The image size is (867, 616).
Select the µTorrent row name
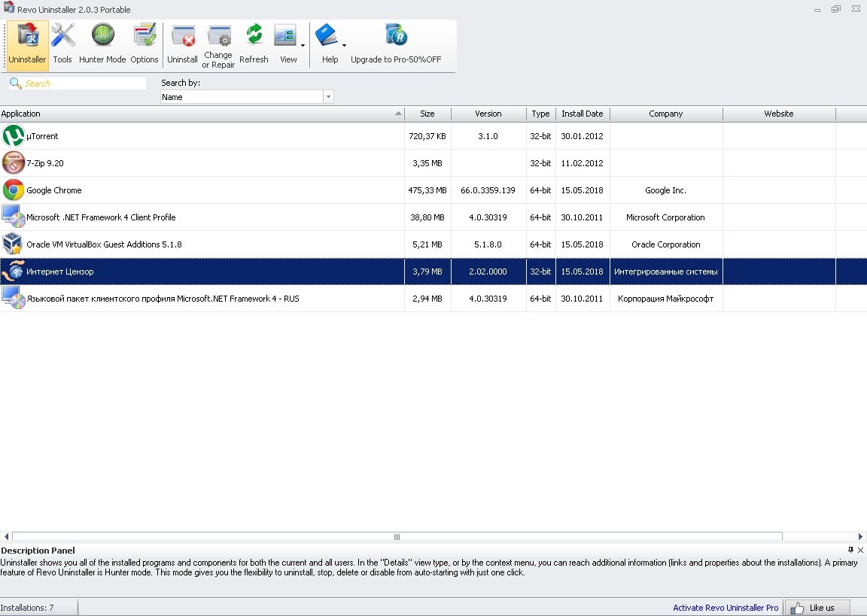[x=42, y=136]
